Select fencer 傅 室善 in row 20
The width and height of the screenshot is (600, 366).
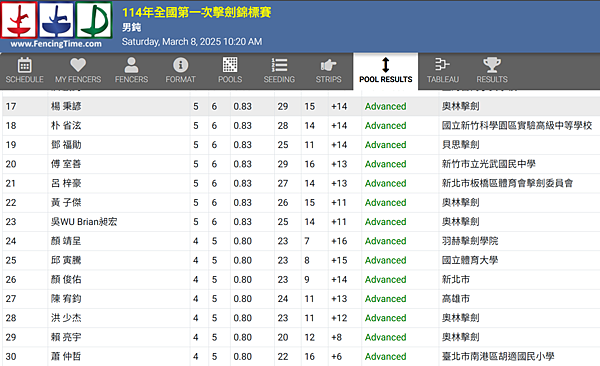click(x=66, y=164)
